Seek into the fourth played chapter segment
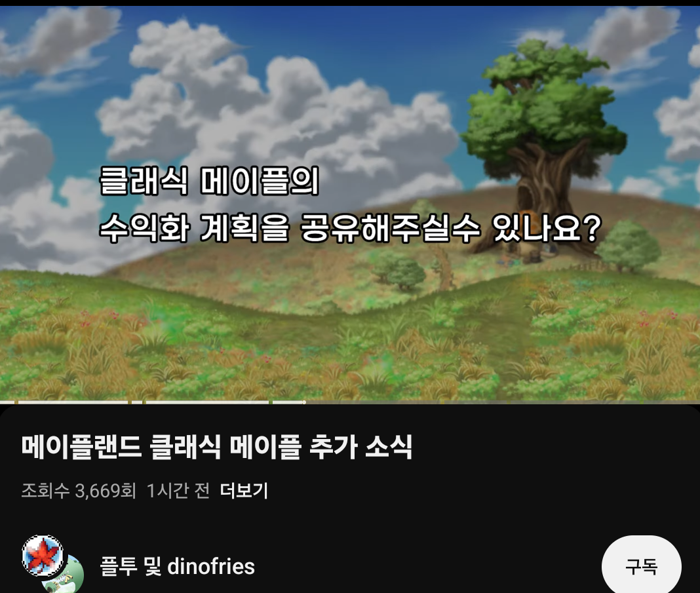Image resolution: width=700 pixels, height=593 pixels. click(207, 402)
